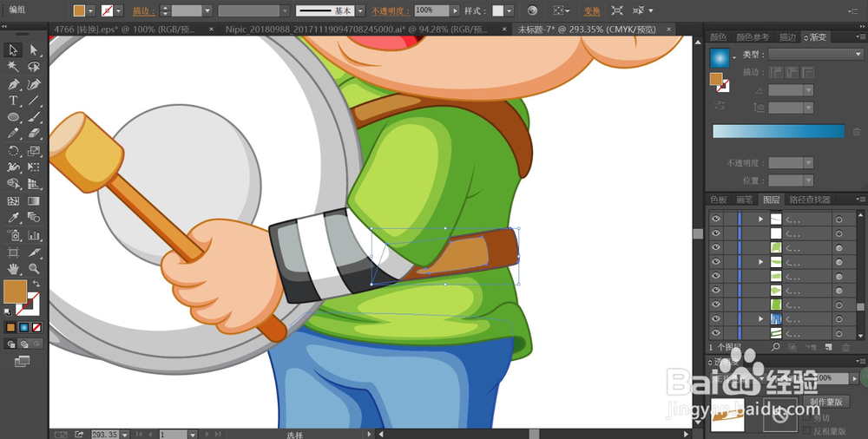This screenshot has width=868, height=439.
Task: Set fill to None using red-slash button
Action: pos(36,327)
